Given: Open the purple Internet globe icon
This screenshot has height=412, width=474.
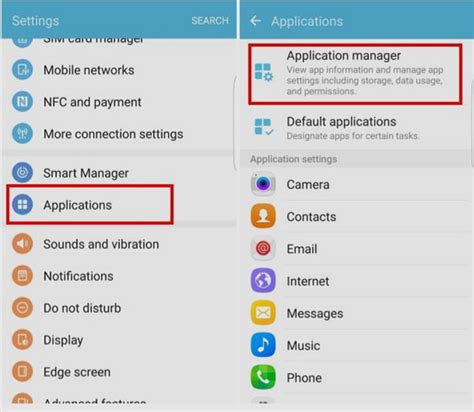Looking at the screenshot, I should 263,280.
